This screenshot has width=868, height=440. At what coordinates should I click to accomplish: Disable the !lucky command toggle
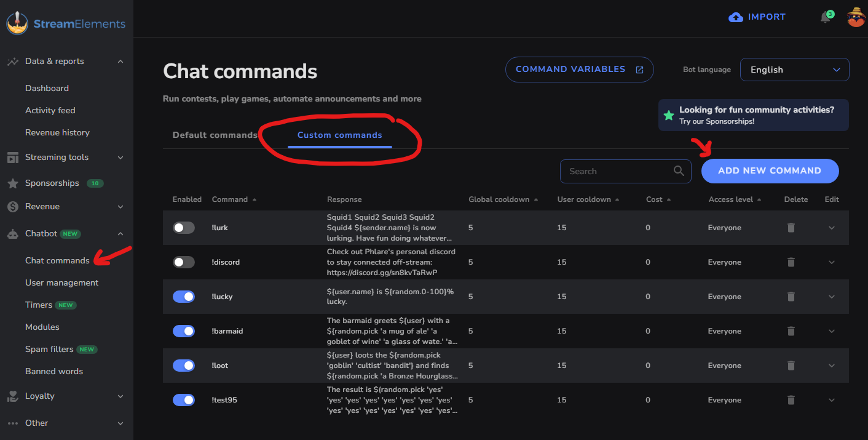point(184,297)
